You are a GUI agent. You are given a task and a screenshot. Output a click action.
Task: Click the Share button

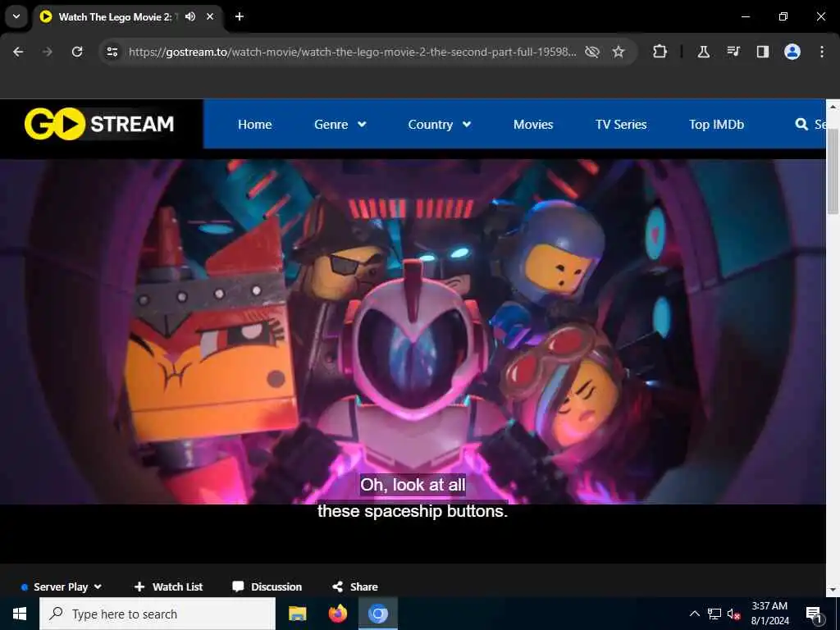click(354, 587)
